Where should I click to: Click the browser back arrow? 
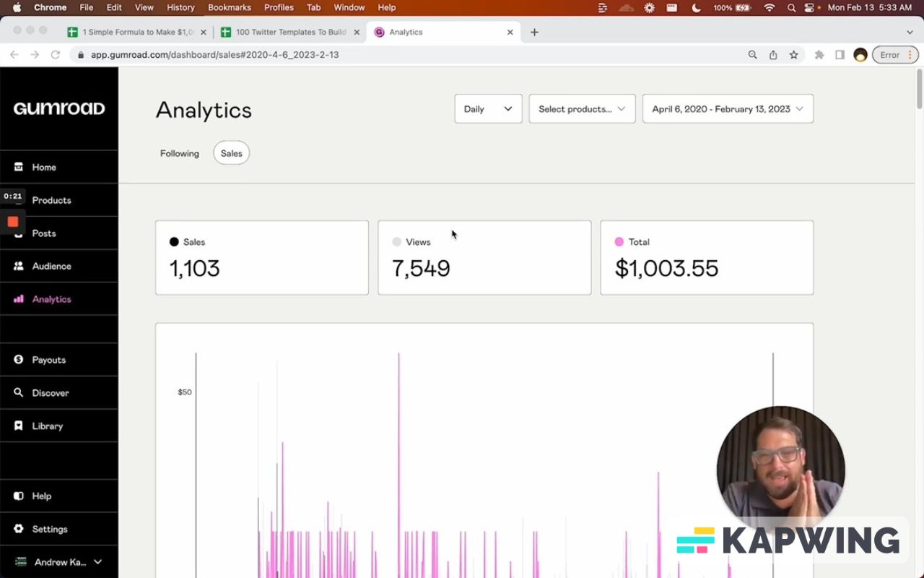coord(14,55)
